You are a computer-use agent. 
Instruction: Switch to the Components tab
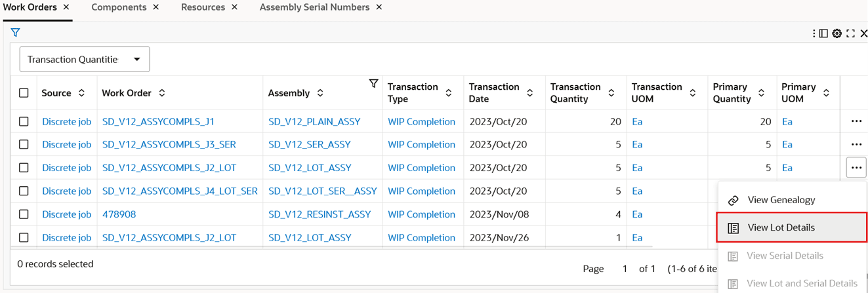(x=119, y=7)
